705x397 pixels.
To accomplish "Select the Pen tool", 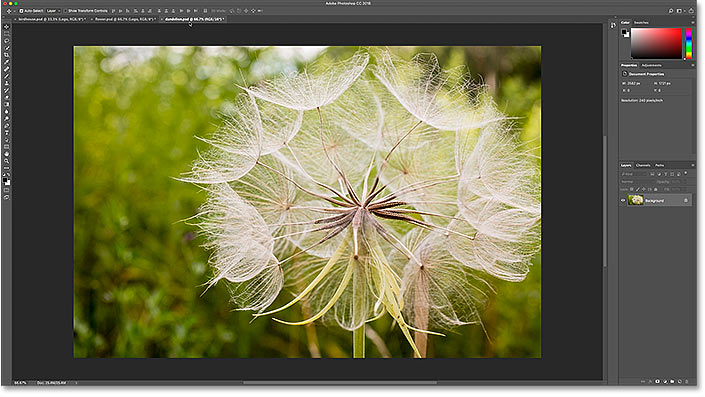I will [6, 125].
